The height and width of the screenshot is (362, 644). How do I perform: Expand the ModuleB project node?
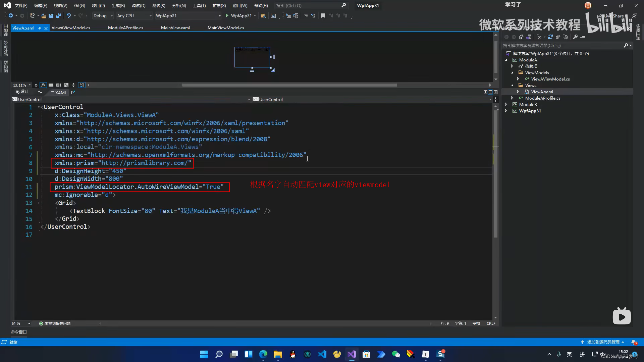tap(506, 105)
